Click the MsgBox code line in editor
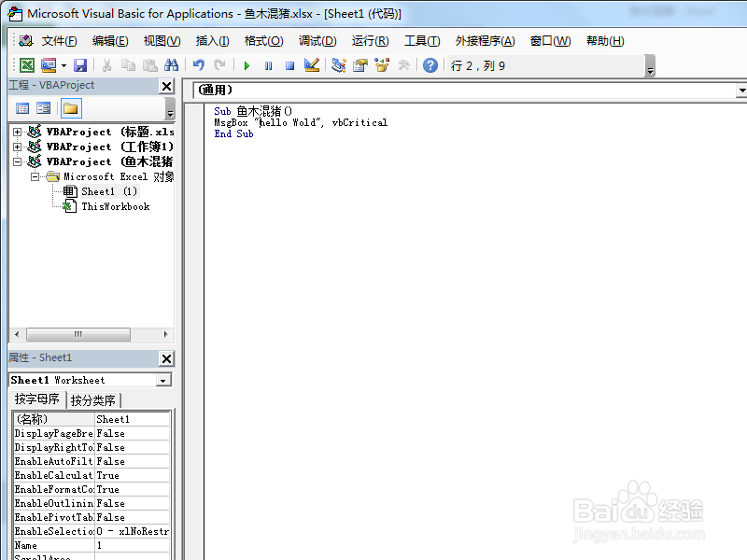Image resolution: width=747 pixels, height=560 pixels. click(x=301, y=123)
